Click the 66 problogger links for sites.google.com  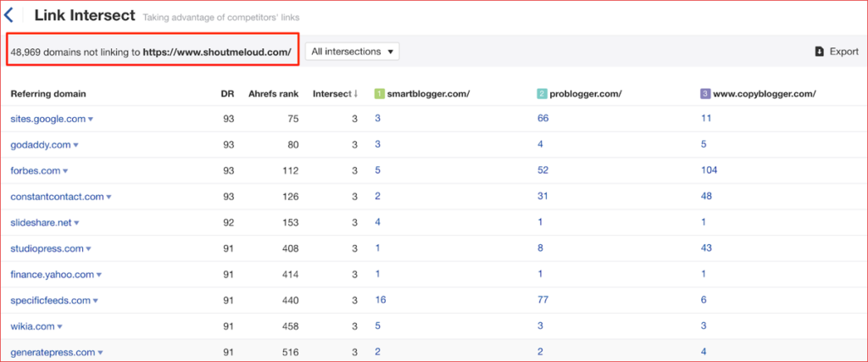pyautogui.click(x=542, y=119)
